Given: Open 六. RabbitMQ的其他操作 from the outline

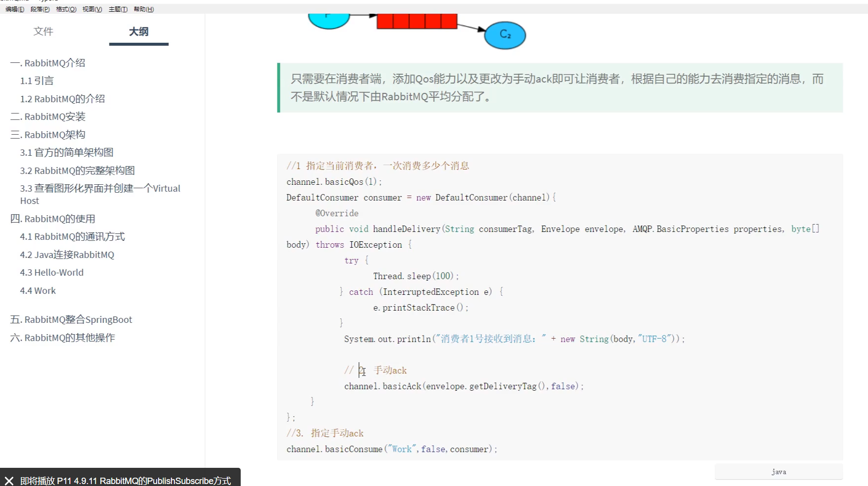Looking at the screenshot, I should point(62,338).
